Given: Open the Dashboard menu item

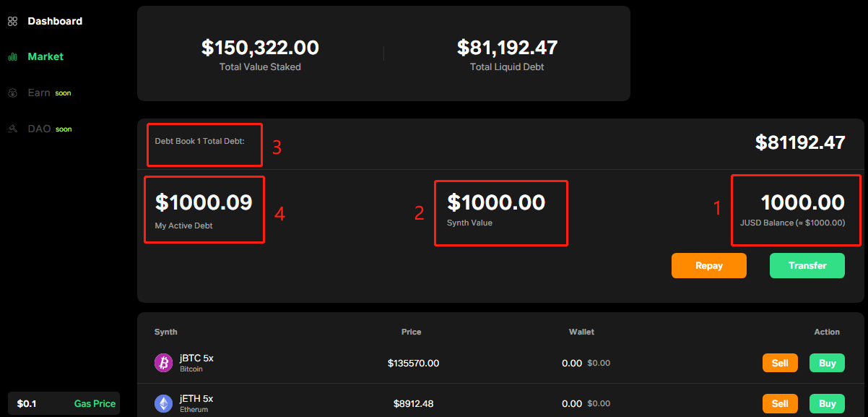Looking at the screenshot, I should (x=55, y=22).
